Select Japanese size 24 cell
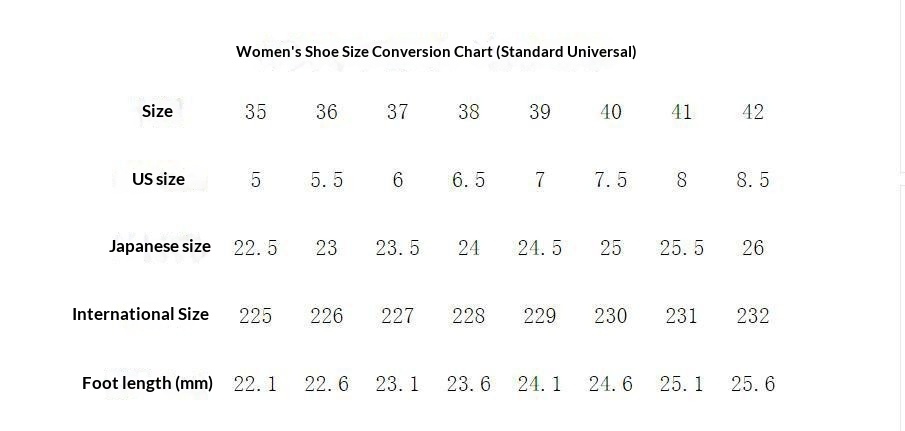The width and height of the screenshot is (905, 431). tap(469, 248)
